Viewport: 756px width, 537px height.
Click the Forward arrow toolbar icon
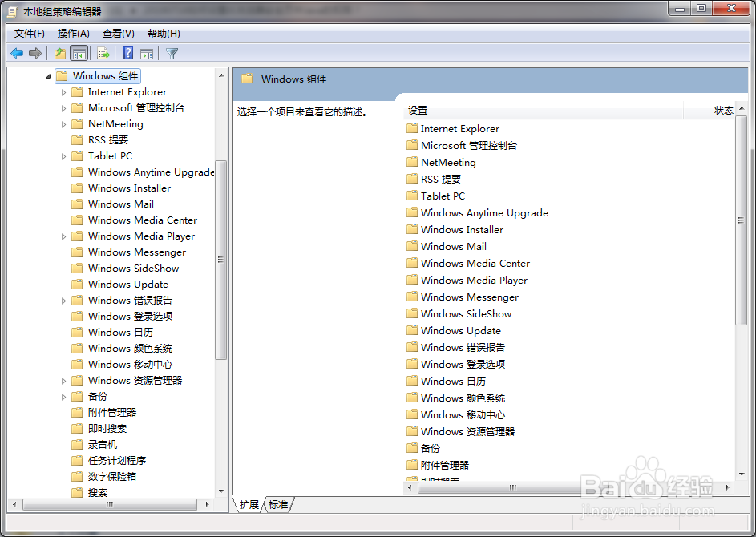tap(35, 53)
